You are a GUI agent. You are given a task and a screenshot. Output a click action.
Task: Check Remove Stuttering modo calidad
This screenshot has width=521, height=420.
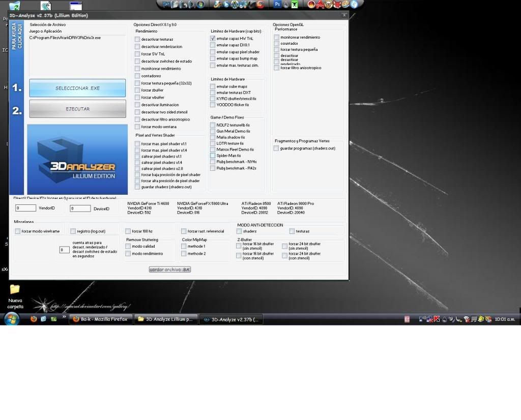[128, 246]
